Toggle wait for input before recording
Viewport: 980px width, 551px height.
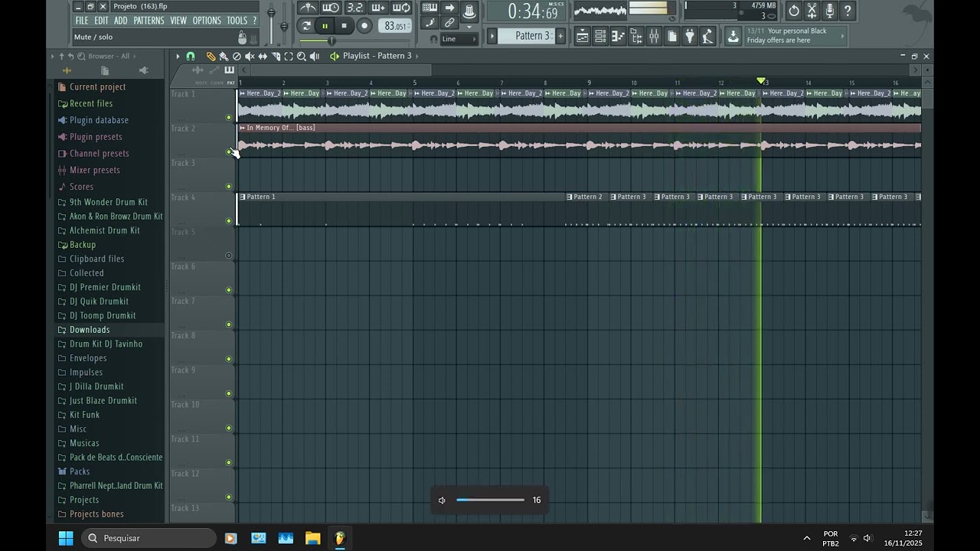(x=331, y=8)
